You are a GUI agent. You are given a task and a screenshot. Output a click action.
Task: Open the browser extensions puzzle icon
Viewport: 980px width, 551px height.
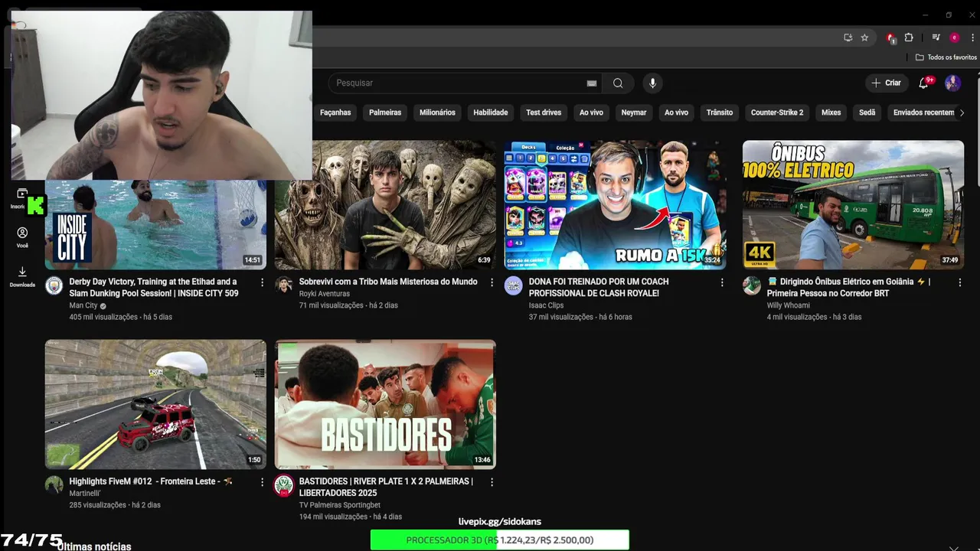click(x=909, y=37)
